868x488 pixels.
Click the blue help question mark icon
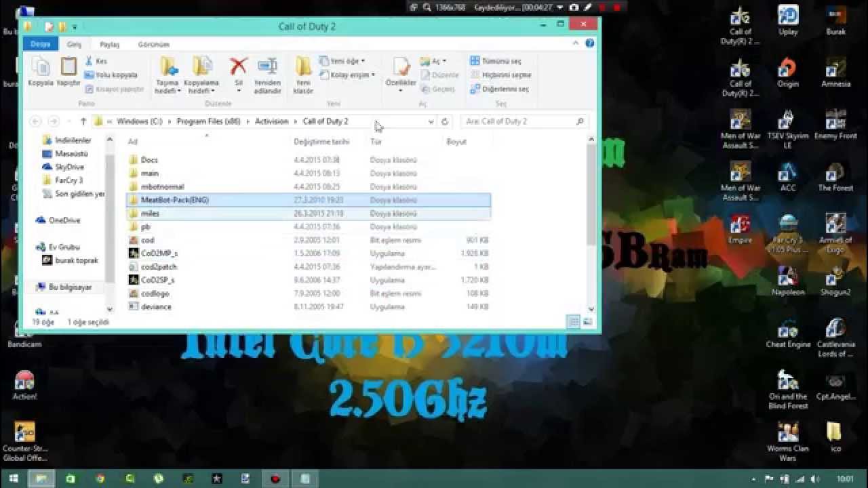(x=589, y=43)
